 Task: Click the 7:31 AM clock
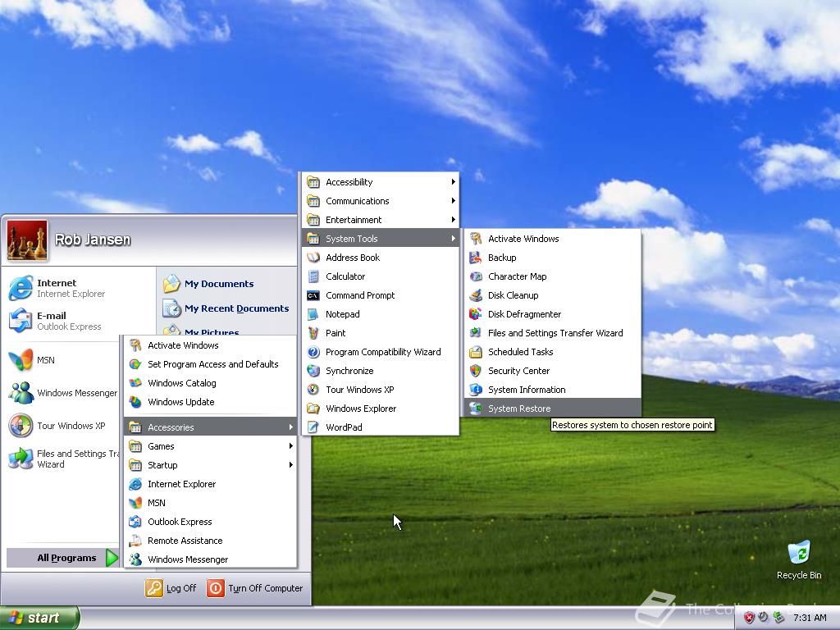click(x=810, y=619)
